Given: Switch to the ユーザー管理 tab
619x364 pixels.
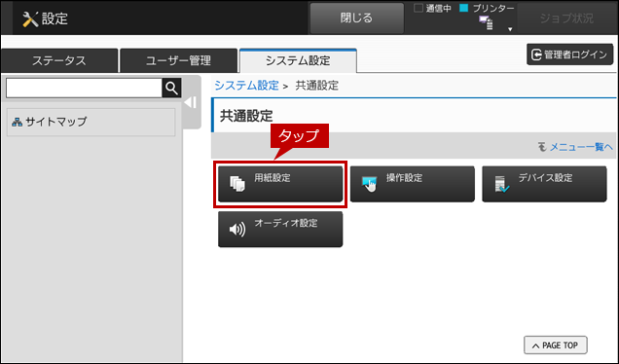Looking at the screenshot, I should tap(178, 60).
